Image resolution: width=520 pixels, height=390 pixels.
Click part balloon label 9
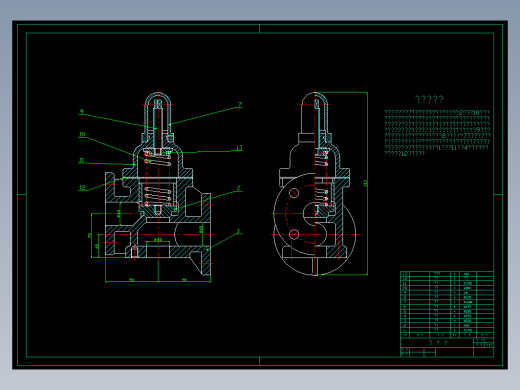(82, 111)
